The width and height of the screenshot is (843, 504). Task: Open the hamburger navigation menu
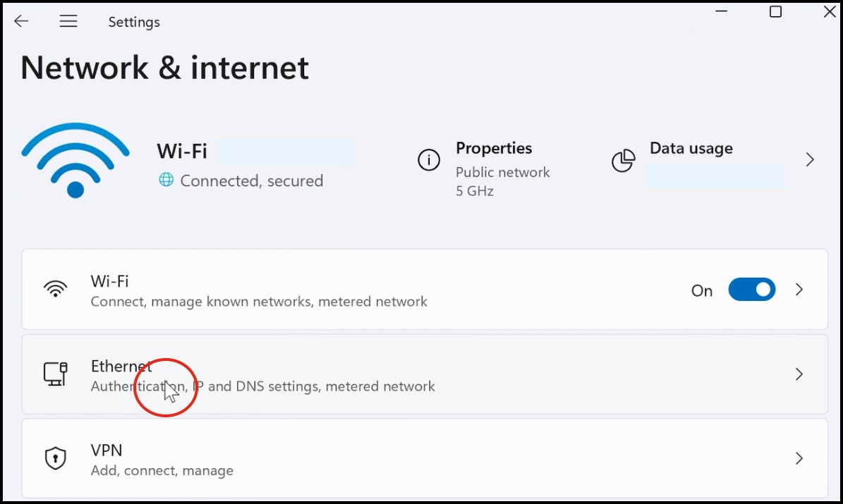pyautogui.click(x=68, y=21)
